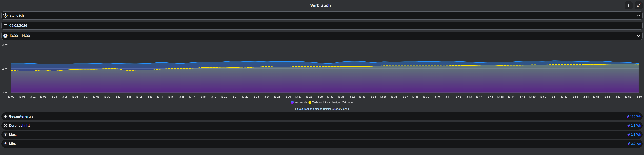644x155 pixels.
Task: Select the Gesamtenergie 136 Wh row
Action: 322,116
